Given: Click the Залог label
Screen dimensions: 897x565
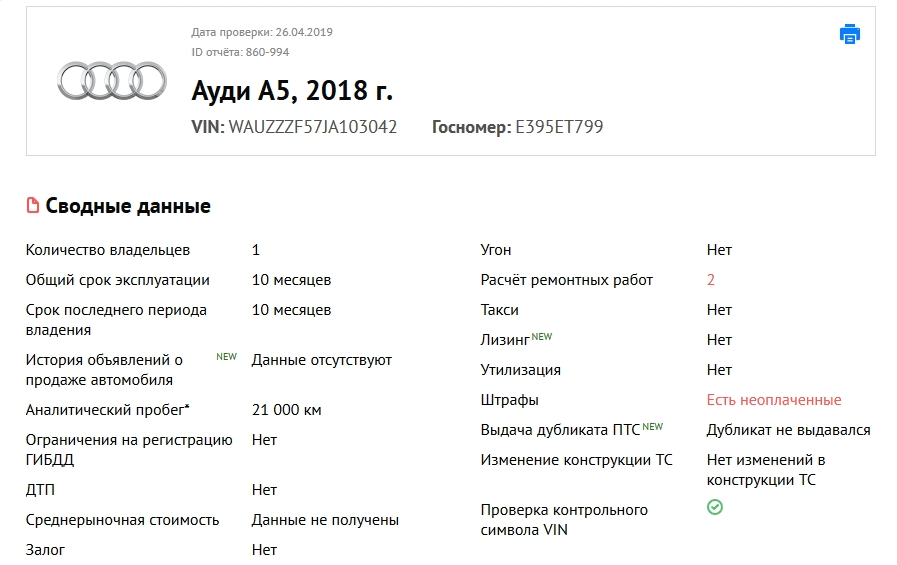Looking at the screenshot, I should (x=45, y=550).
